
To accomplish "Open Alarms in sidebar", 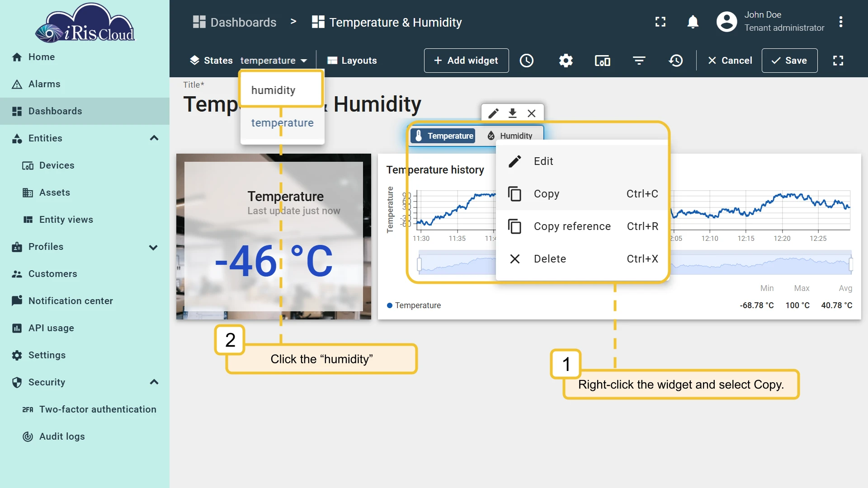I will (85, 84).
